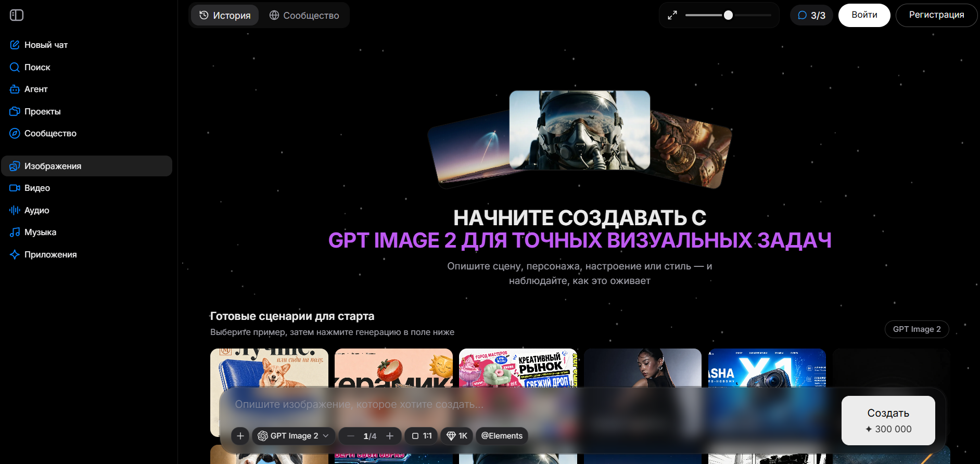980x464 pixels.
Task: Expand the GPT Image 2 model dropdown
Action: point(294,436)
